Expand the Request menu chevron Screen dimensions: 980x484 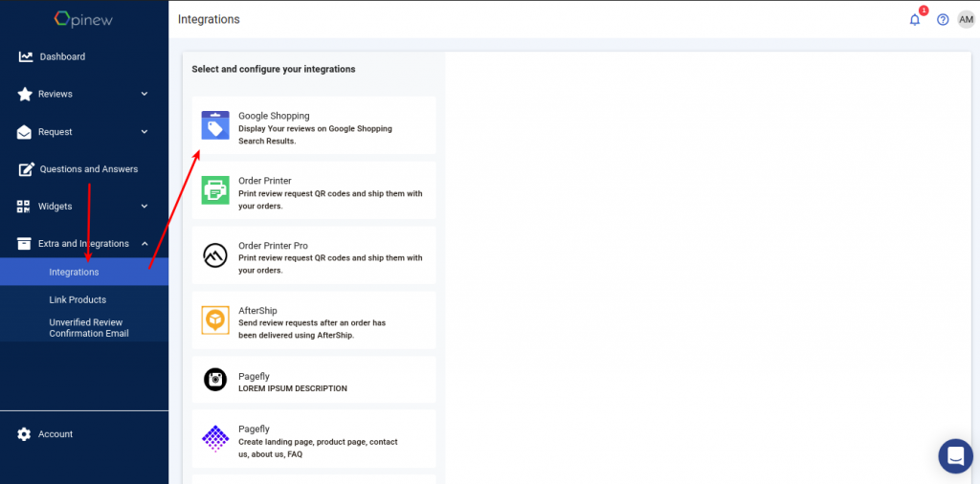tap(145, 132)
